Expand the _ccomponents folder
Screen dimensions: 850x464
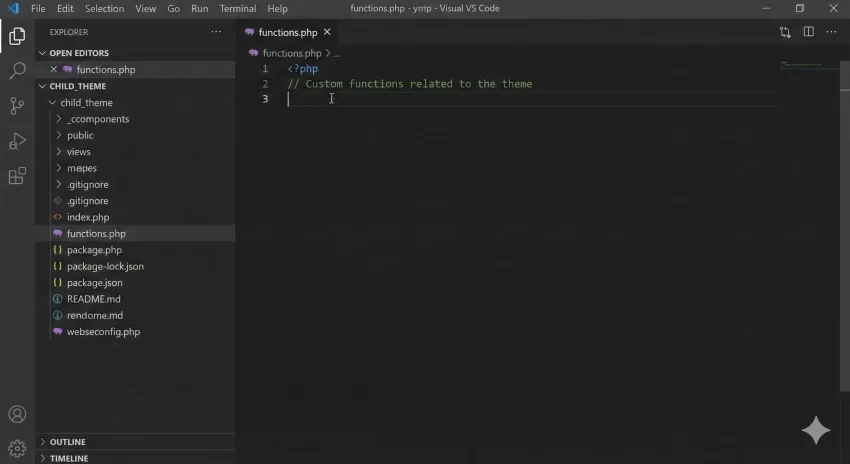click(x=59, y=119)
